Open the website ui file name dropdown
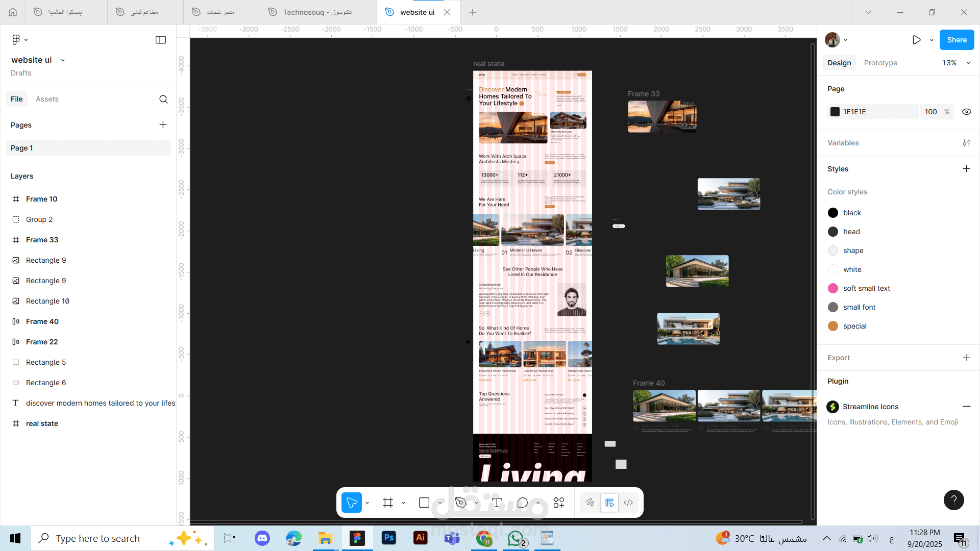 [x=63, y=60]
